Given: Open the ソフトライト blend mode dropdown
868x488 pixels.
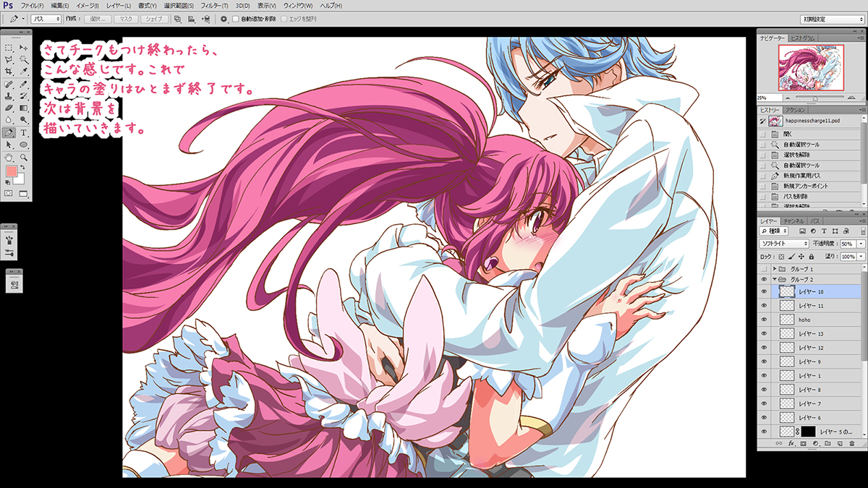Looking at the screenshot, I should click(783, 244).
